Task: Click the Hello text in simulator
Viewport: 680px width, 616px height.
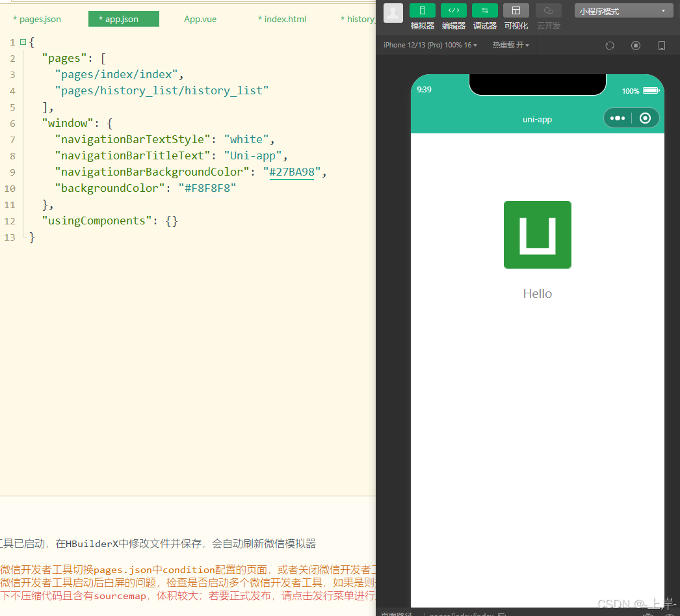Action: click(x=537, y=293)
